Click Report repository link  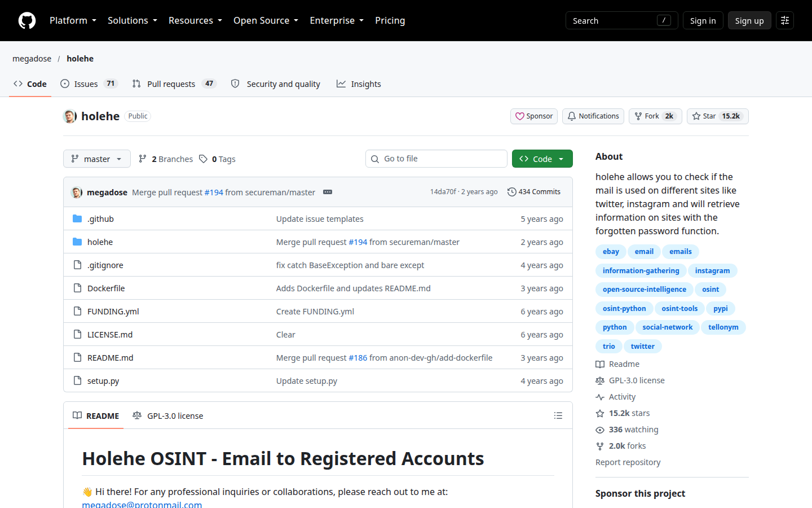(x=628, y=462)
